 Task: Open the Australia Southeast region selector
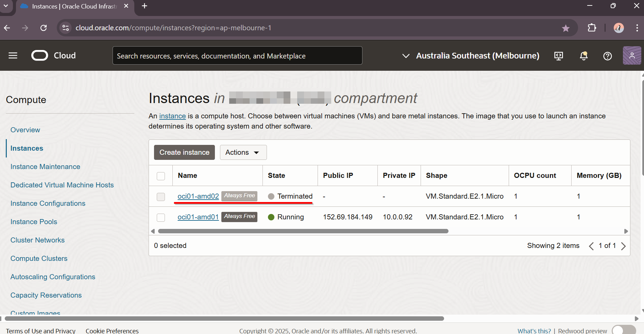[x=471, y=56]
